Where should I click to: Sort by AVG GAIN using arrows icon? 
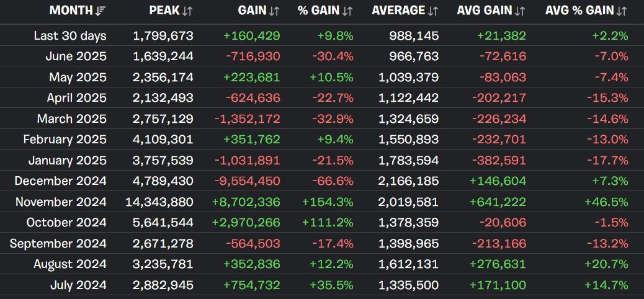tap(520, 11)
